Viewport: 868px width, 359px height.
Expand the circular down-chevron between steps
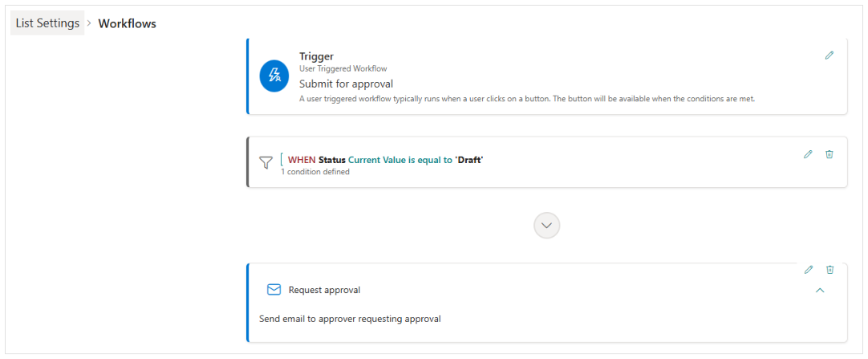click(x=547, y=226)
